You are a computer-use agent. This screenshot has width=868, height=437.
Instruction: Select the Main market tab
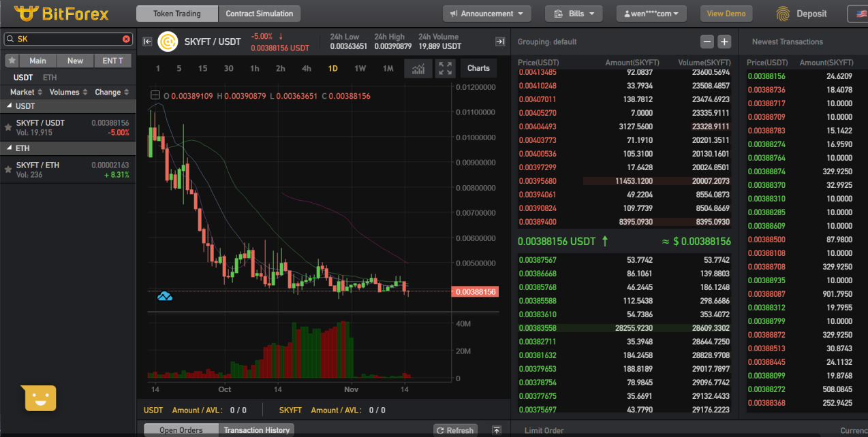38,61
